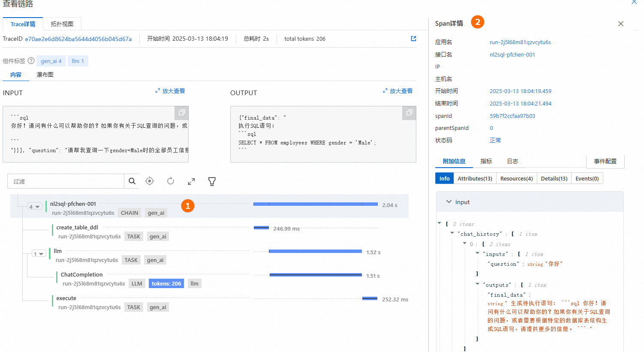The height and width of the screenshot is (352, 644).
Task: Click the 事件配置 button
Action: (605, 161)
